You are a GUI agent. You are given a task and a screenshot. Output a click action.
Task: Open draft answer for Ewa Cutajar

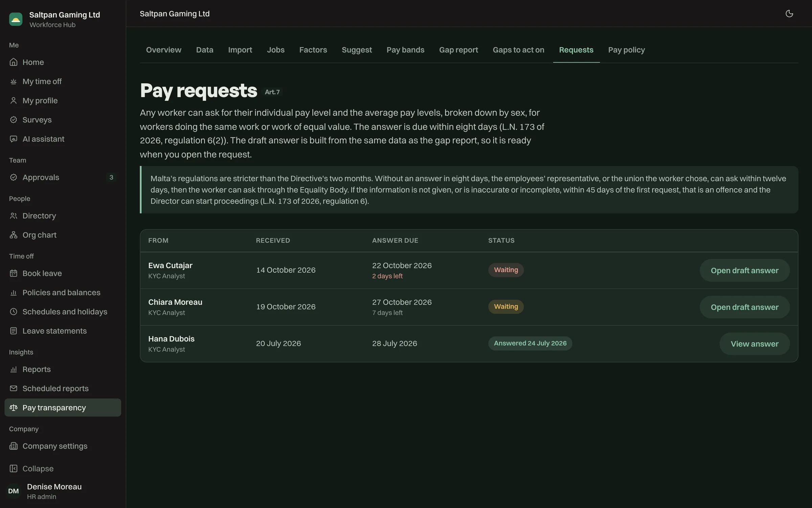pos(744,270)
